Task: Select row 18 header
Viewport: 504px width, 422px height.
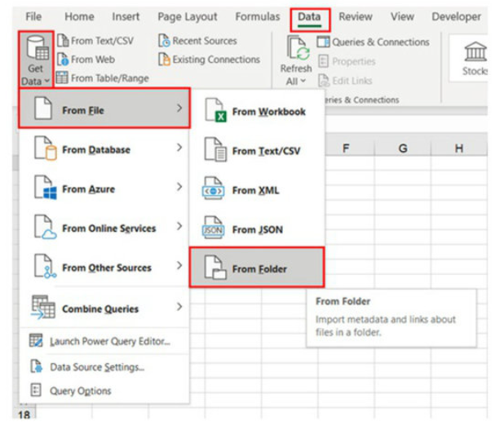Action: pyautogui.click(x=24, y=415)
